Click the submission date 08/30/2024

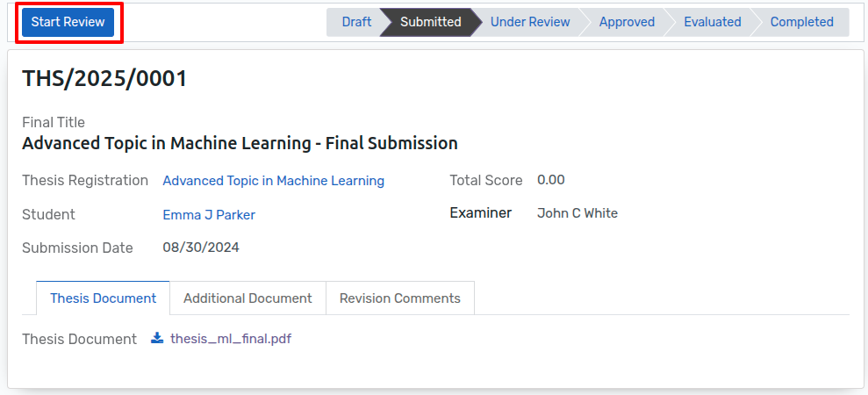click(x=201, y=247)
